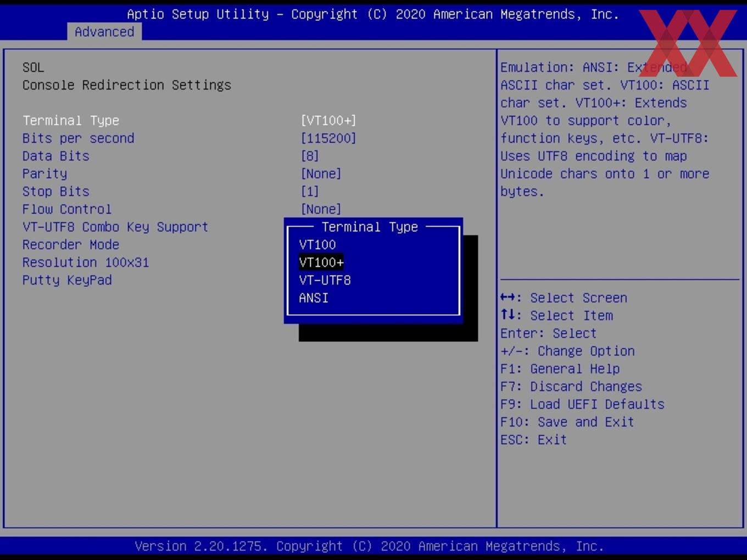Open the Stop Bits [1] value
This screenshot has width=747, height=560.
(310, 192)
